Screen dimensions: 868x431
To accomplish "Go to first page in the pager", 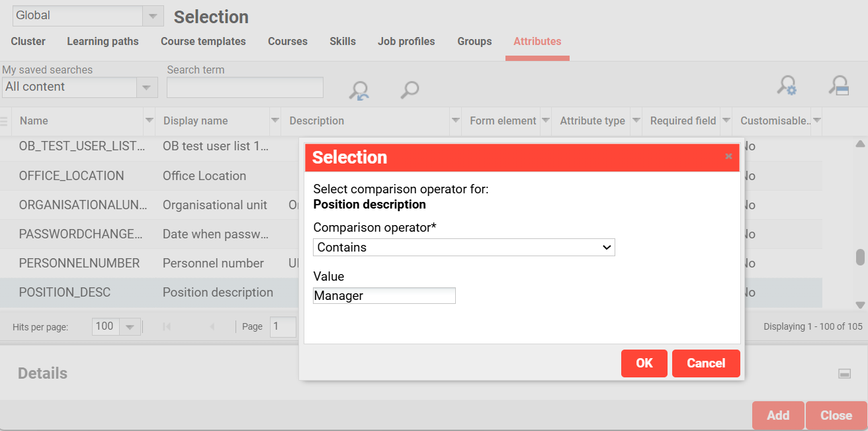I will click(x=167, y=326).
